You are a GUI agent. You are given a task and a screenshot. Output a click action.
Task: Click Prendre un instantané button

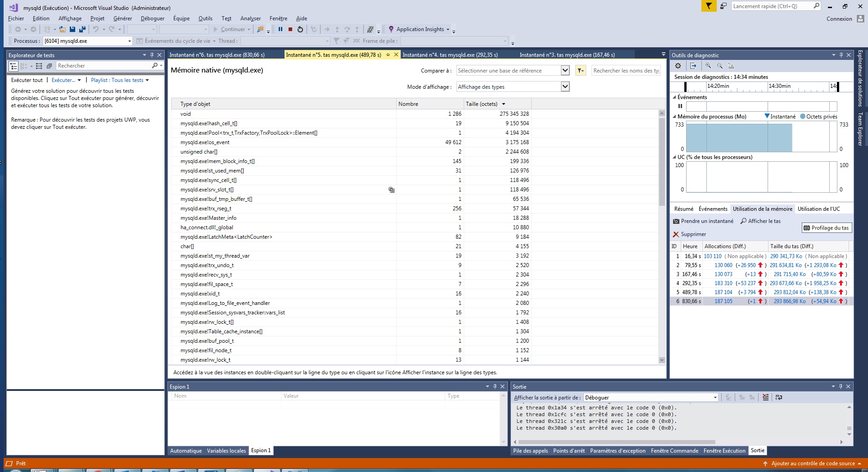[x=703, y=221]
